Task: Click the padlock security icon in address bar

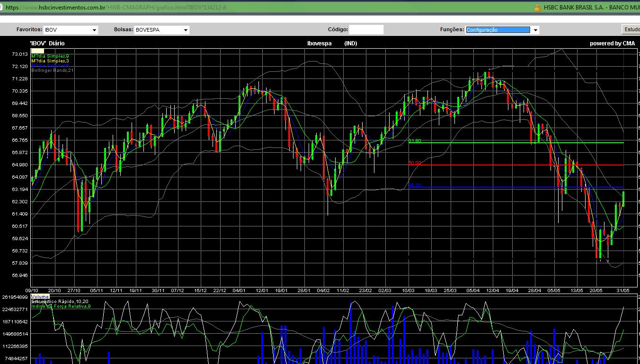Action: pos(537,8)
